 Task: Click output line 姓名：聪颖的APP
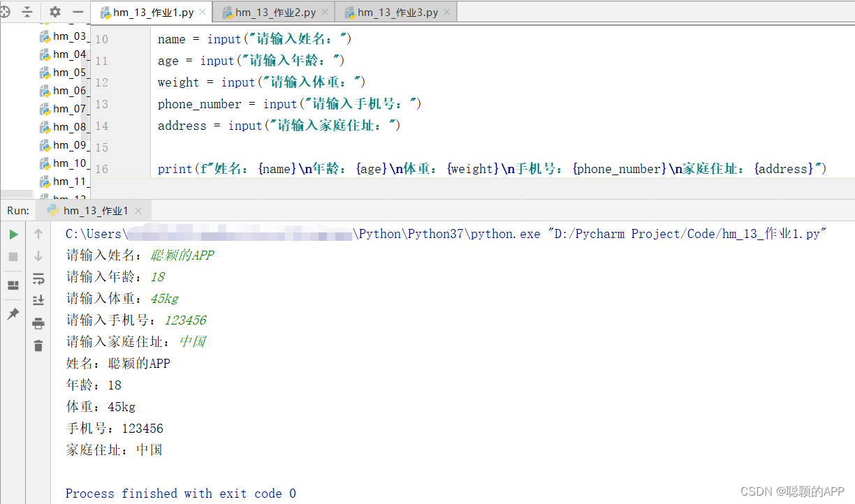point(118,364)
